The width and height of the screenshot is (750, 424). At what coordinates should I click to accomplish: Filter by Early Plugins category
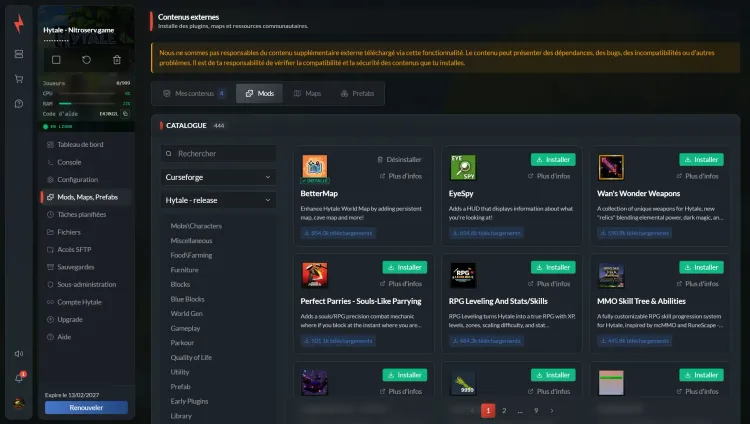(189, 401)
